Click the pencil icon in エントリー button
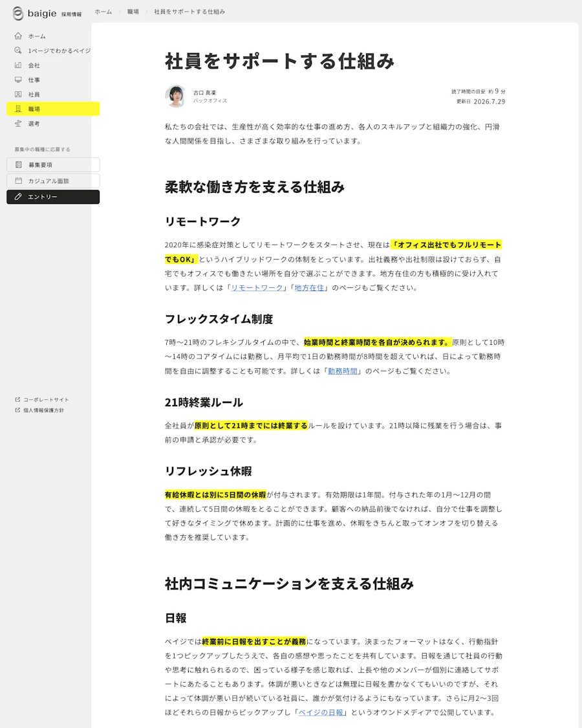582x728 pixels. click(x=18, y=196)
